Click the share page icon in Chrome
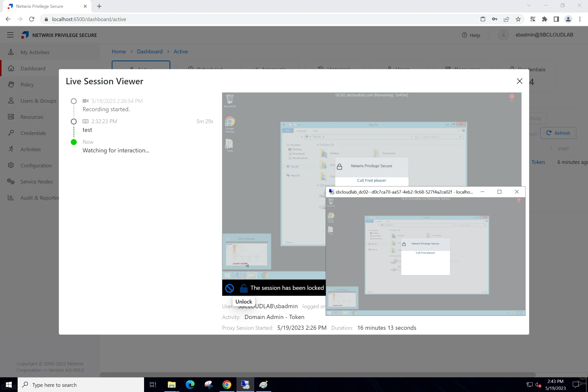The height and width of the screenshot is (392, 588). point(506,19)
